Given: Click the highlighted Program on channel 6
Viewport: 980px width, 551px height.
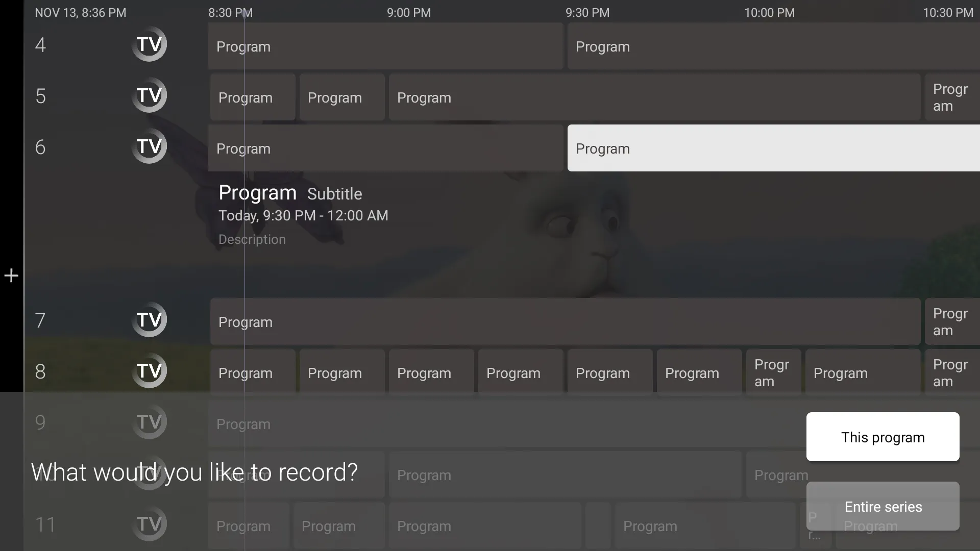Looking at the screenshot, I should click(772, 148).
